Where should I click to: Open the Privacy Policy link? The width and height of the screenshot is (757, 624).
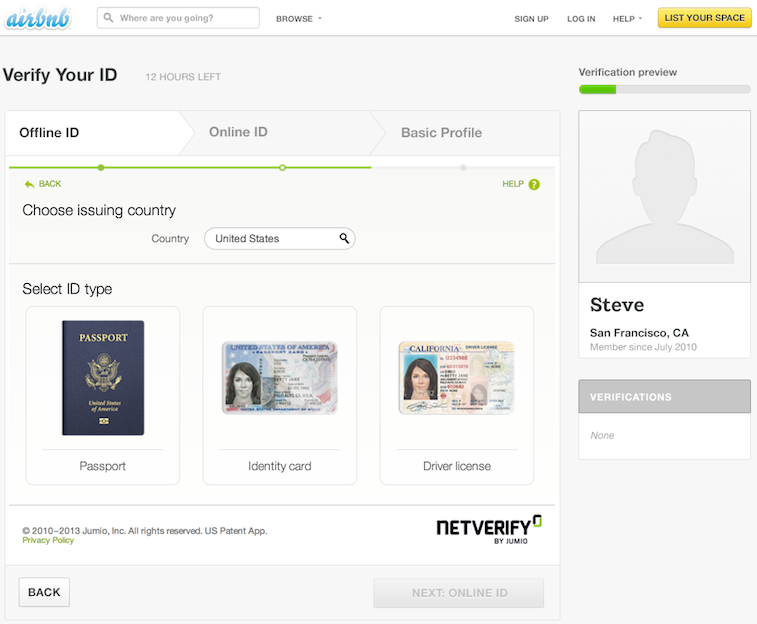point(48,540)
